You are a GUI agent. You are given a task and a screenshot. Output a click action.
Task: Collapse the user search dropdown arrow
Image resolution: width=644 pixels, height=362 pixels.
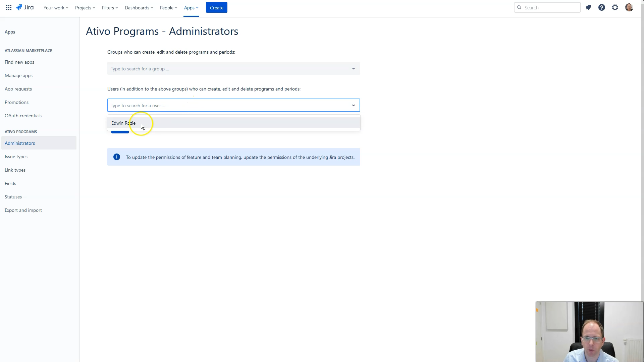[x=353, y=105]
